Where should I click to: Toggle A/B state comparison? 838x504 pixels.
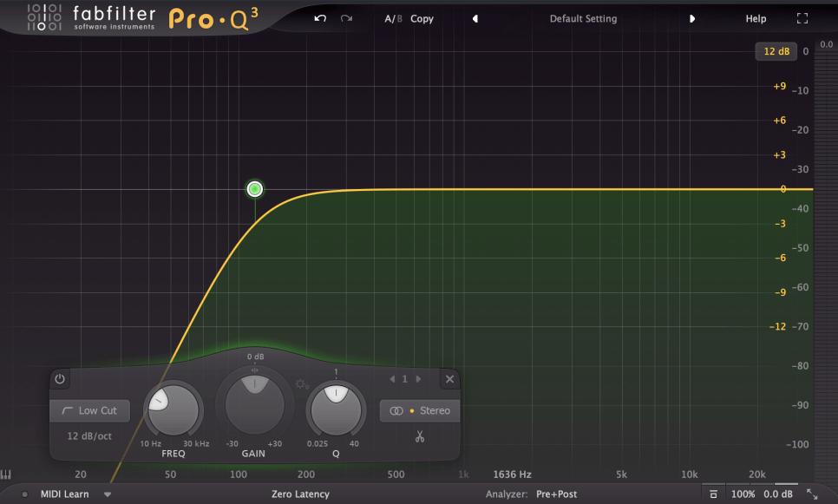pyautogui.click(x=393, y=18)
